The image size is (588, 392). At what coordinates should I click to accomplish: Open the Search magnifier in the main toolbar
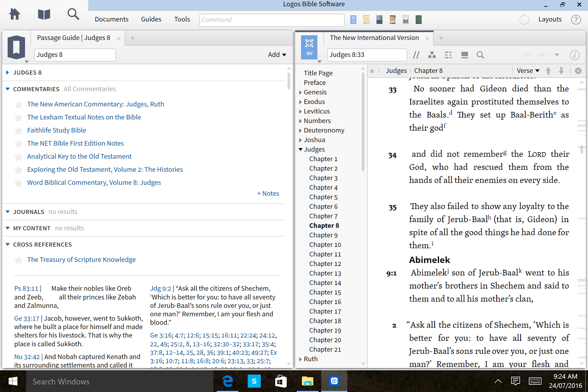click(x=73, y=14)
